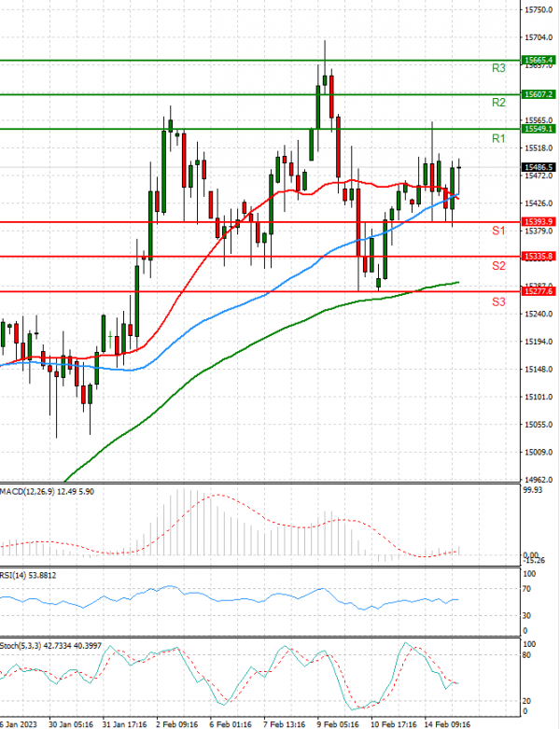Click the 7 Feb 13:16 time label
This screenshot has width=560, height=729.
[285, 724]
